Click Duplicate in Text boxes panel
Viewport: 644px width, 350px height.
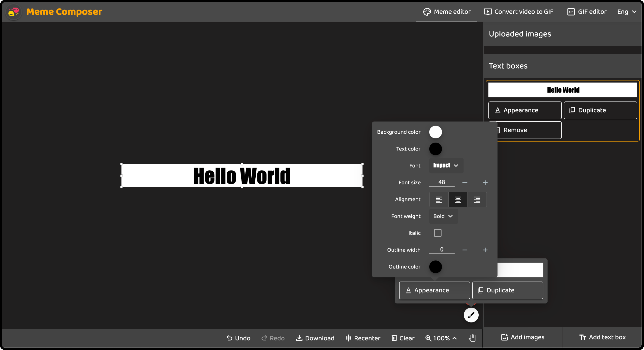(x=600, y=110)
